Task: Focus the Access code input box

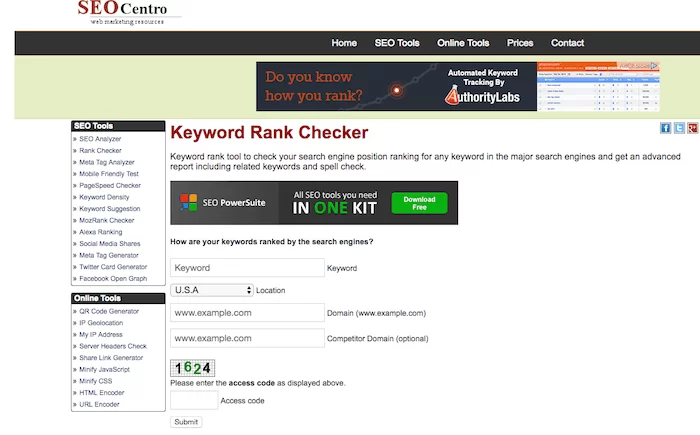Action: 193,400
